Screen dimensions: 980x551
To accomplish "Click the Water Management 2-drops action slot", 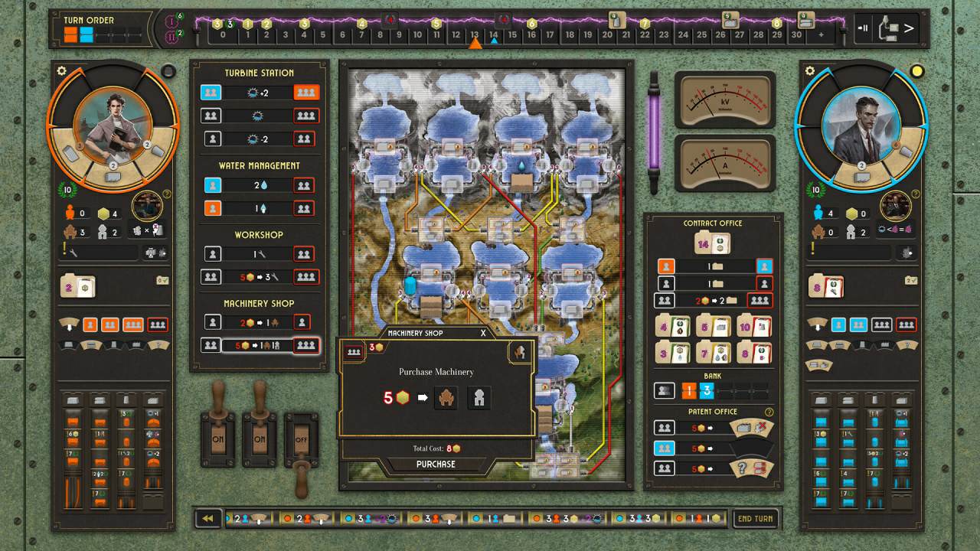I will [260, 185].
